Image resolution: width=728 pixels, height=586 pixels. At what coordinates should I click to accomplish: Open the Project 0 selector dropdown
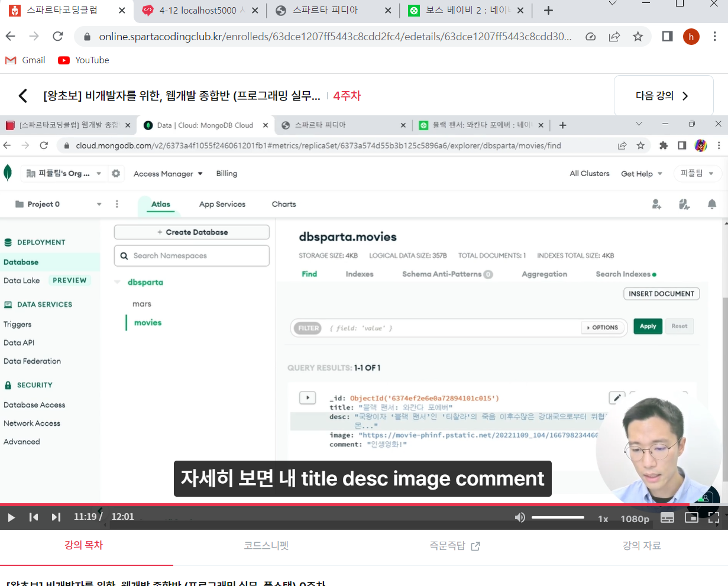[x=58, y=205]
